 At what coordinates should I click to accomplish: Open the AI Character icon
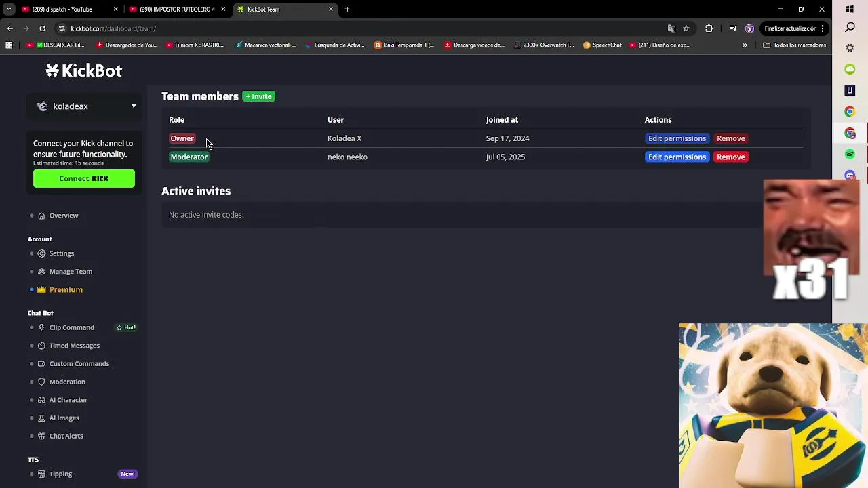41,400
